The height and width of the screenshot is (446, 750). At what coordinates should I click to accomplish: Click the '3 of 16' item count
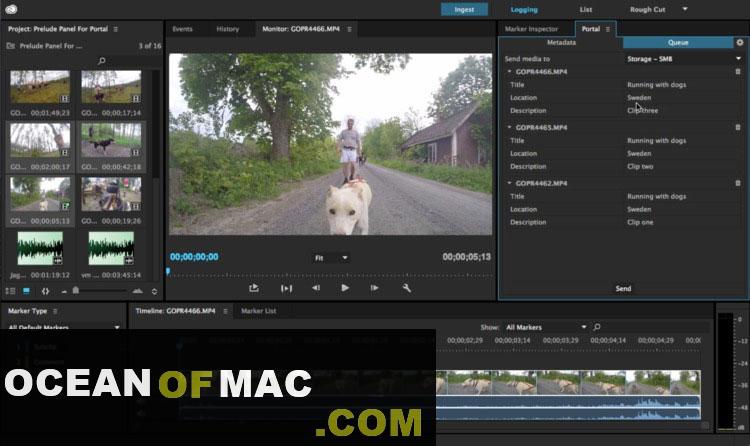click(150, 46)
